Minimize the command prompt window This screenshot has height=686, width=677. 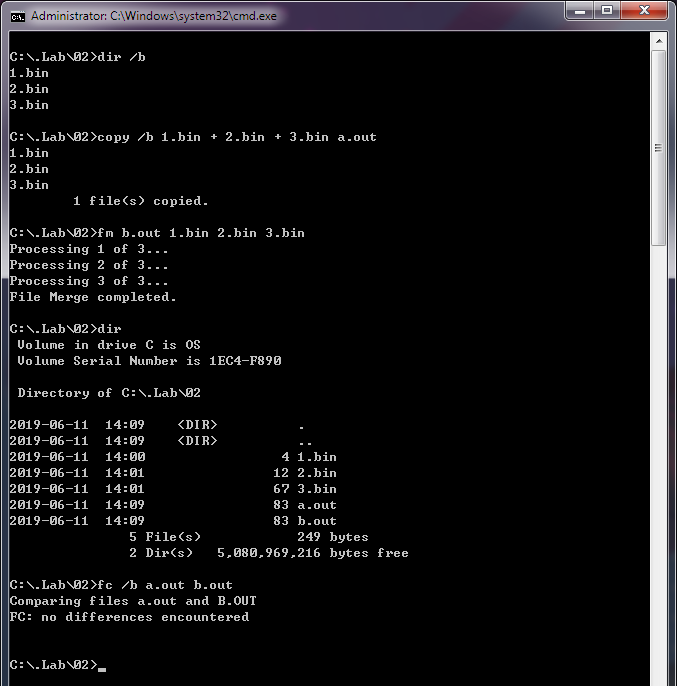579,10
